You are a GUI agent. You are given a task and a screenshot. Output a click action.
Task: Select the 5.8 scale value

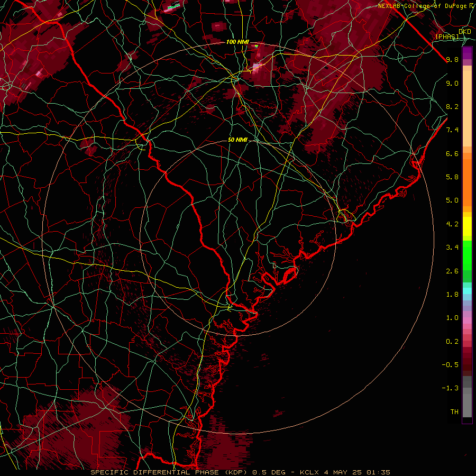click(x=452, y=177)
